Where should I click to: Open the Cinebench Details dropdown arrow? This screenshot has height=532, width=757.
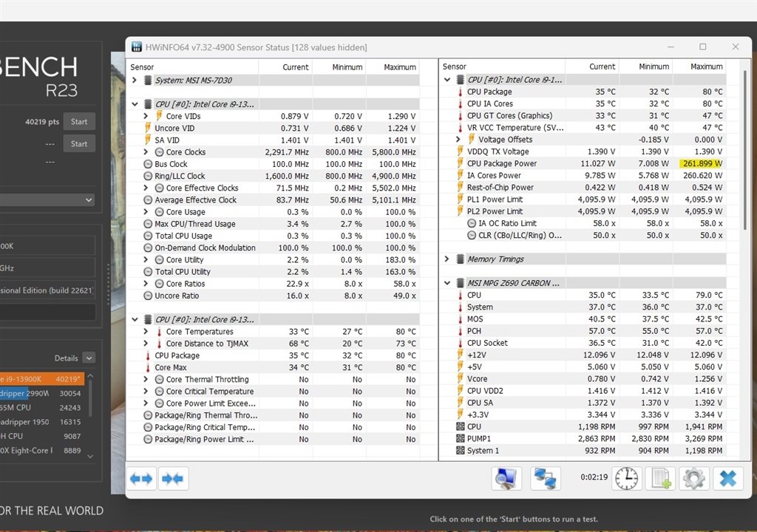(x=89, y=358)
